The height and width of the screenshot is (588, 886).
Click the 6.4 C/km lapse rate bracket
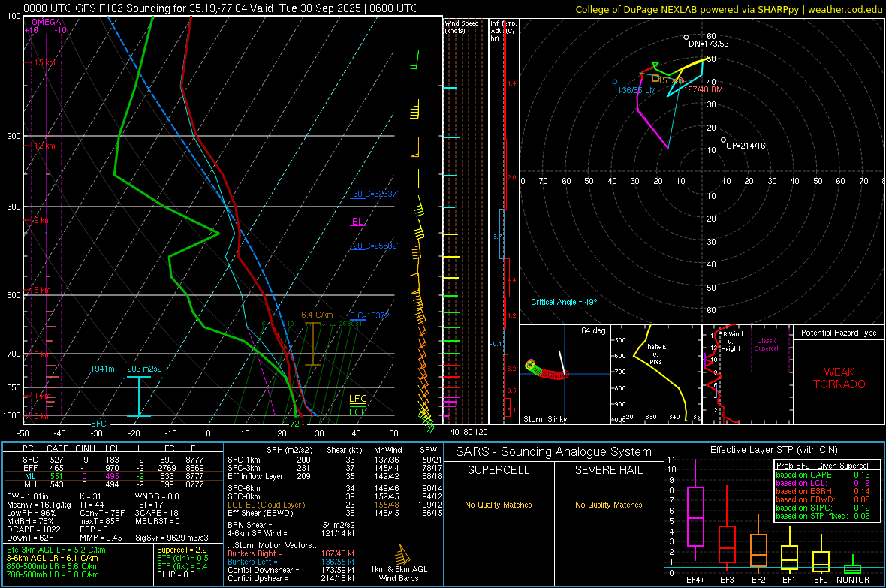coord(312,344)
